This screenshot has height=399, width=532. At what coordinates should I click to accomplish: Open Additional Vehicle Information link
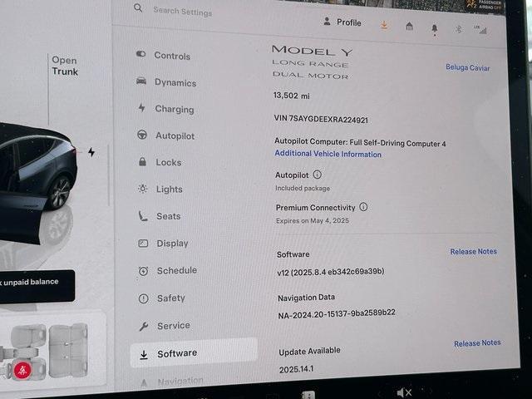coord(328,154)
